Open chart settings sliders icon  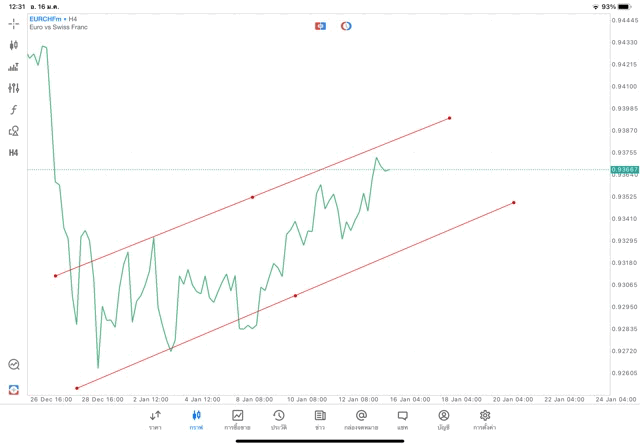(14, 88)
